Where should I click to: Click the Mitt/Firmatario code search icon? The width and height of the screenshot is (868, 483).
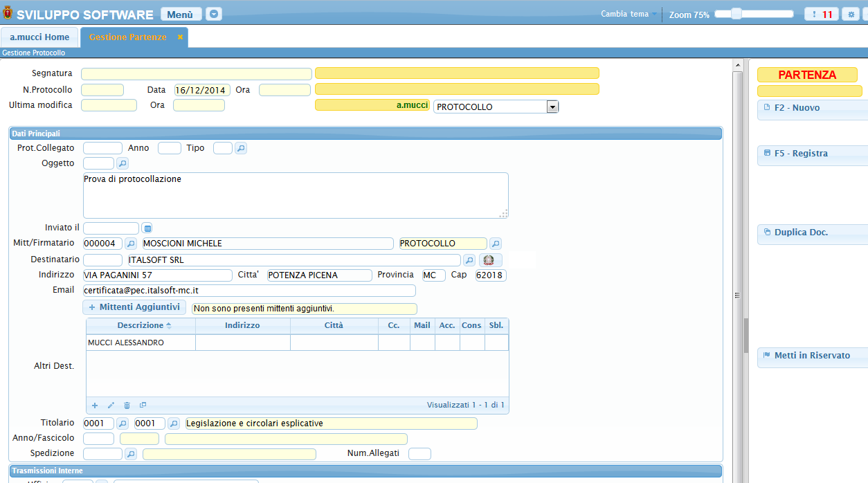(x=131, y=244)
